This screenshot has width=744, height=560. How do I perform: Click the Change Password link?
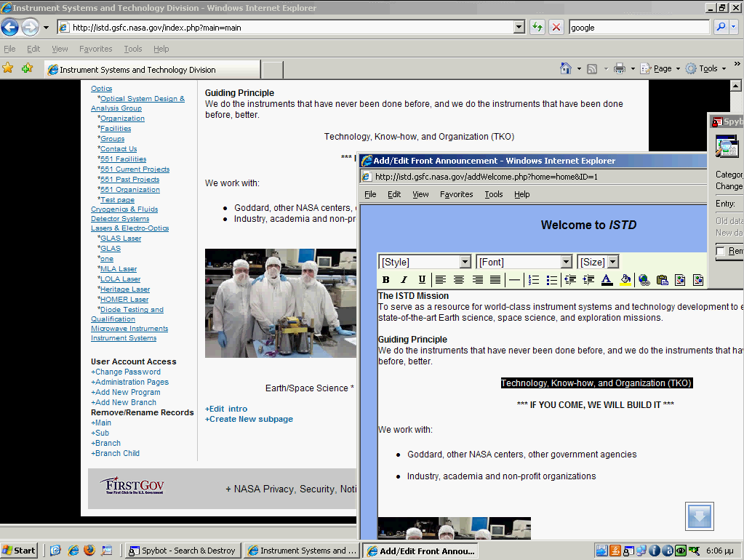click(x=127, y=372)
